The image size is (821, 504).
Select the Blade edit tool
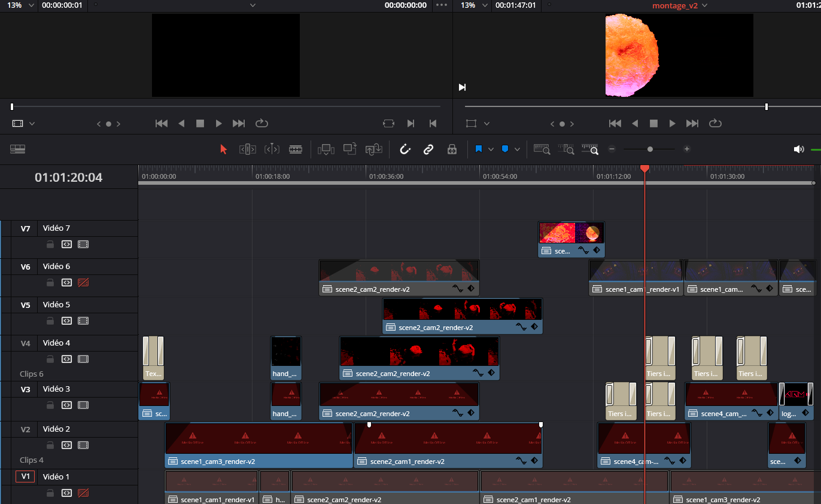pos(296,149)
